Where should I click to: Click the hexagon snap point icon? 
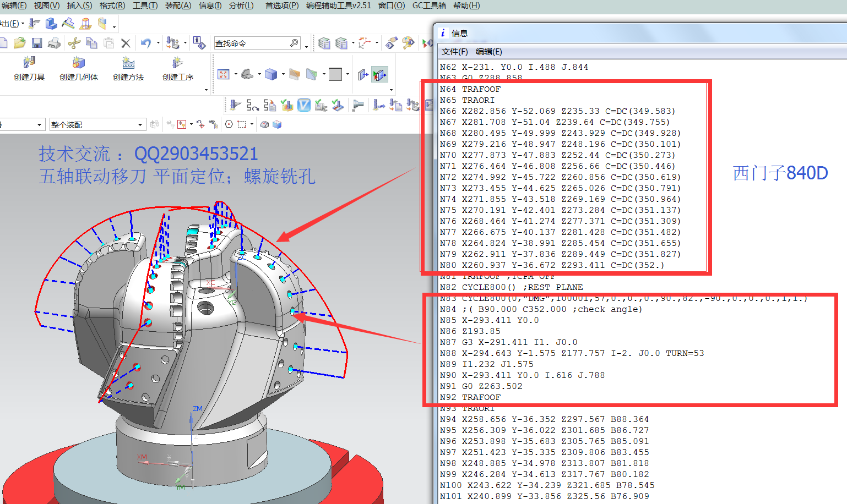(229, 124)
